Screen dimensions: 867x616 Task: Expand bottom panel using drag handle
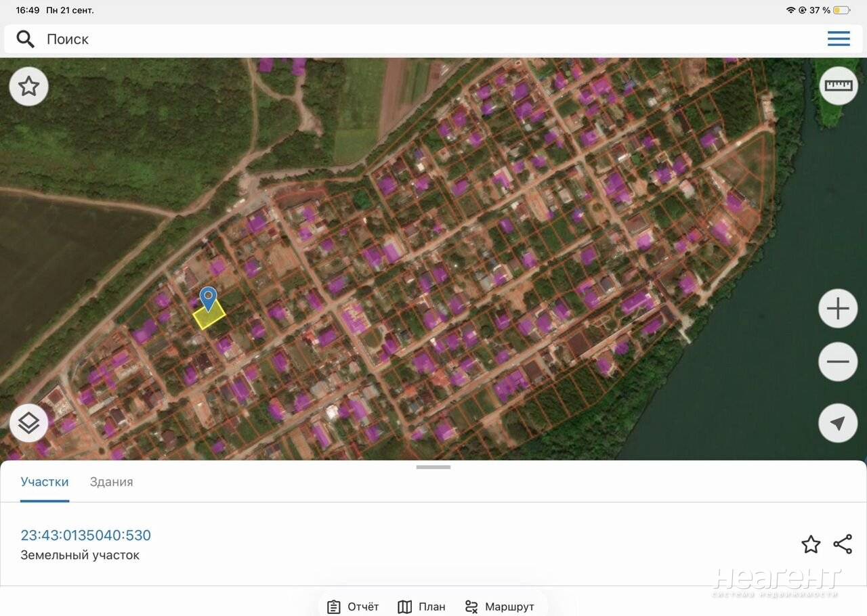point(433,467)
